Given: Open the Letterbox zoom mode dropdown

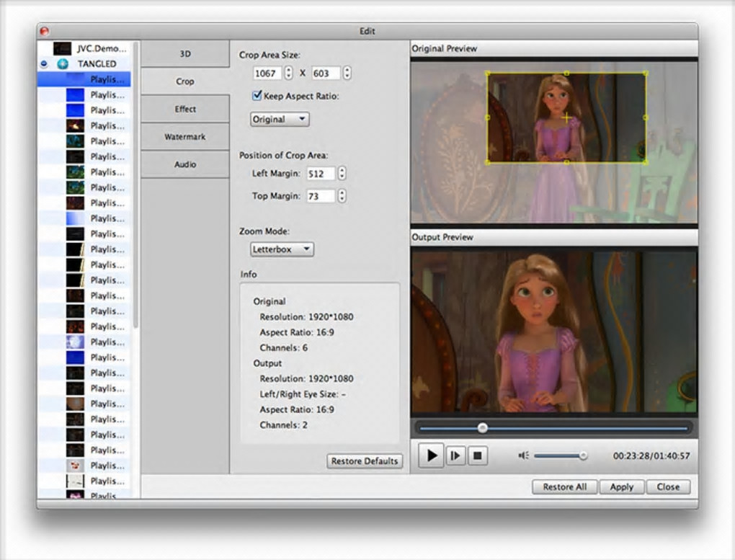Looking at the screenshot, I should point(282,249).
